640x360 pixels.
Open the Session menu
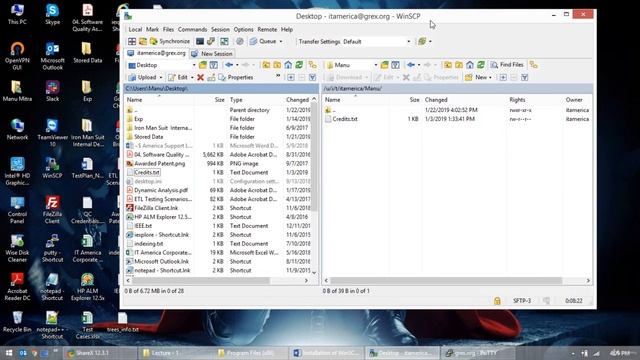coord(220,29)
